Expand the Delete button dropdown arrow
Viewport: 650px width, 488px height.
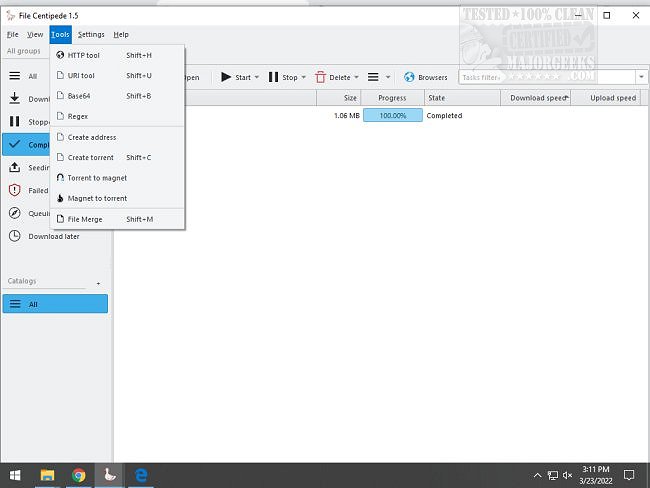[357, 77]
